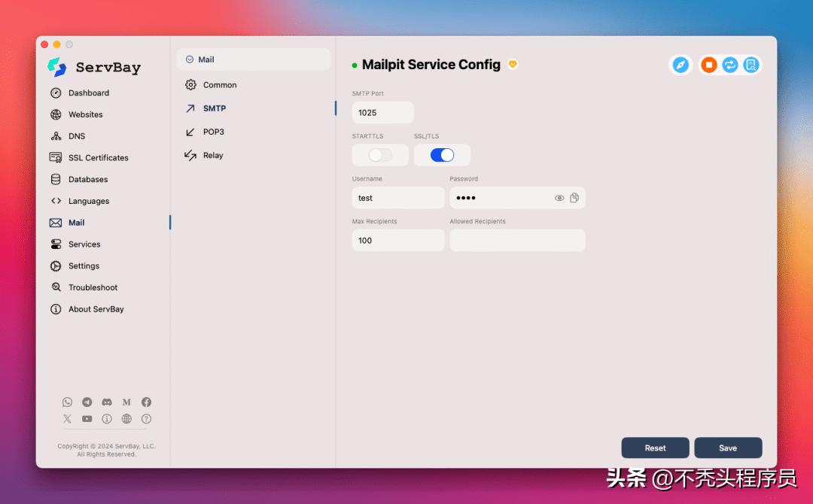Screen dimensions: 813x504
Task: Save the Mailpit configuration
Action: point(728,448)
